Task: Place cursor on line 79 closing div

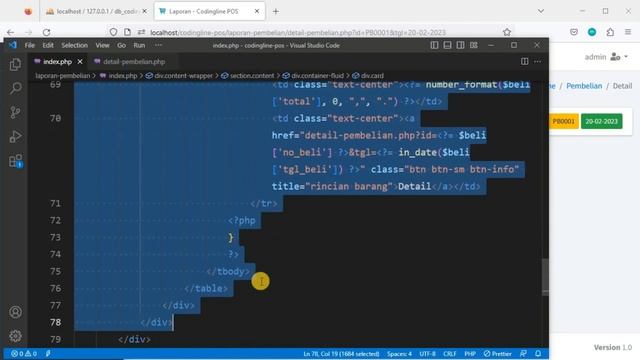Action: click(134, 339)
